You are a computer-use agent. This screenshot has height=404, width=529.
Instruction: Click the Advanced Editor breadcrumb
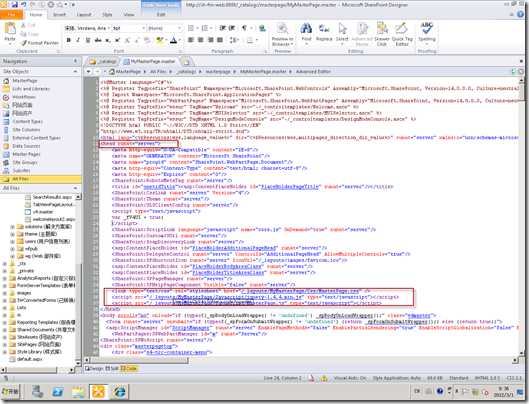313,72
